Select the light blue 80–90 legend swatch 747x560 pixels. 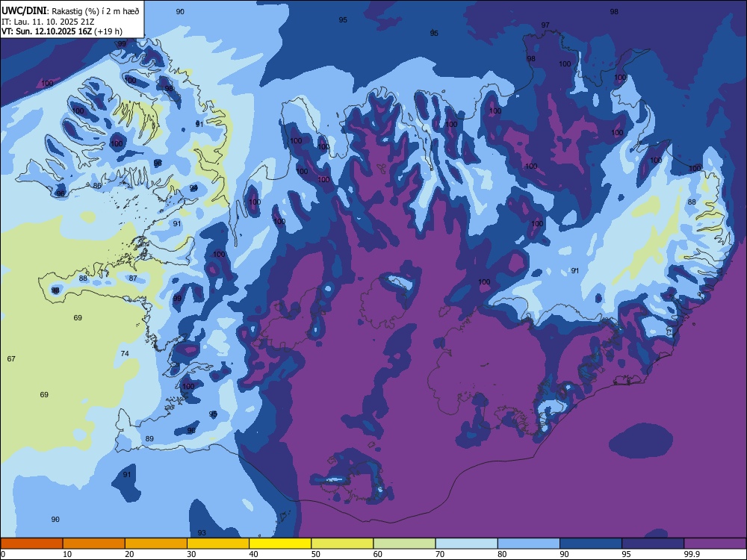click(529, 544)
